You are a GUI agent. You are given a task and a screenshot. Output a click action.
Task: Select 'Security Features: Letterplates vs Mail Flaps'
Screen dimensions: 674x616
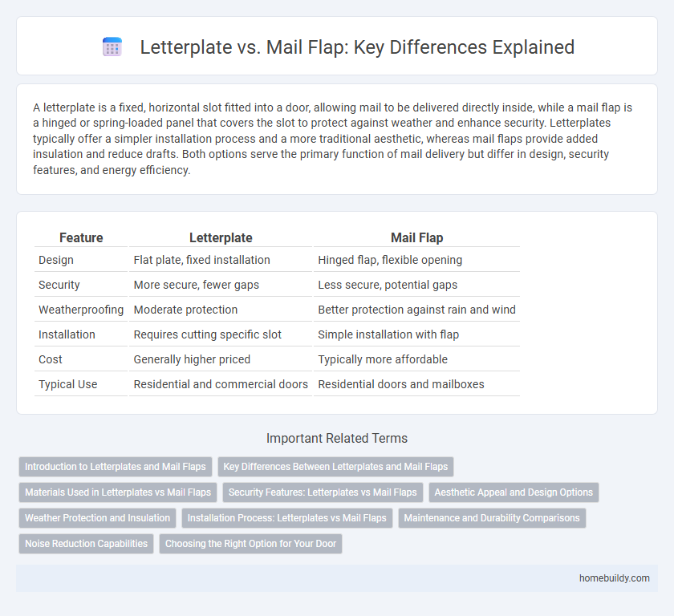(x=323, y=492)
